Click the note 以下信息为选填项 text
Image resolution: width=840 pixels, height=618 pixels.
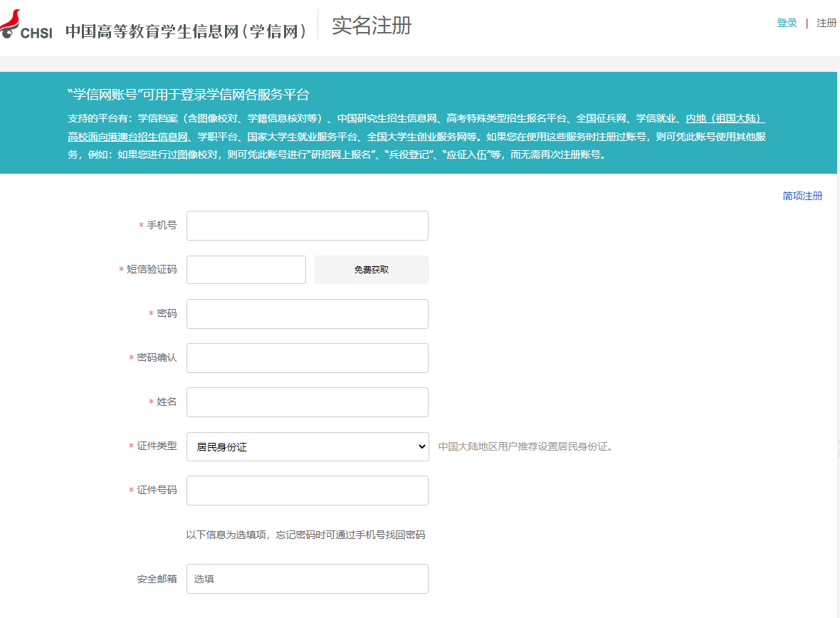[305, 535]
